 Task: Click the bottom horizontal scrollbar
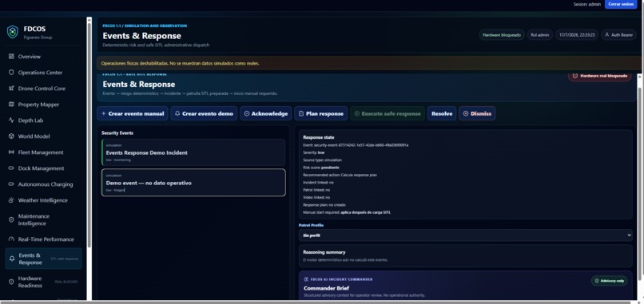tap(316, 302)
